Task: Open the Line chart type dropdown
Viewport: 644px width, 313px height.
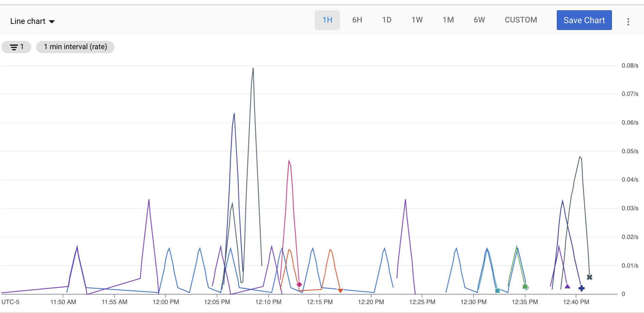Action: [32, 21]
